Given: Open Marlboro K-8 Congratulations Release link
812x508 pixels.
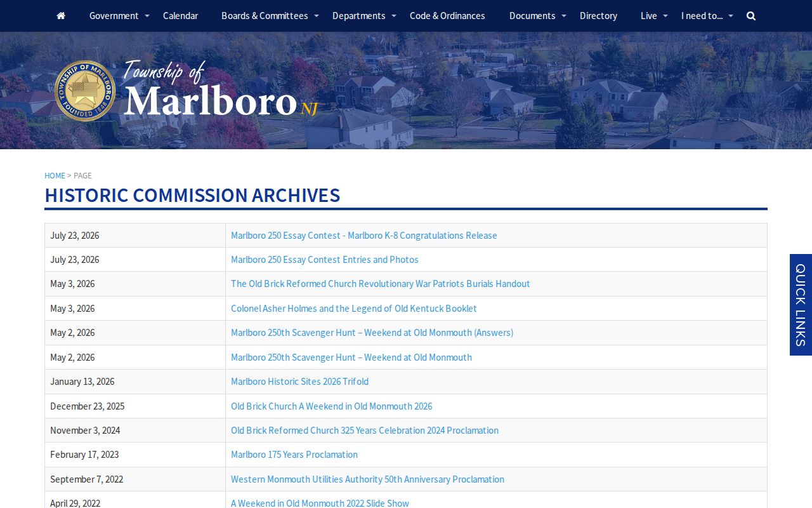Looking at the screenshot, I should (364, 236).
